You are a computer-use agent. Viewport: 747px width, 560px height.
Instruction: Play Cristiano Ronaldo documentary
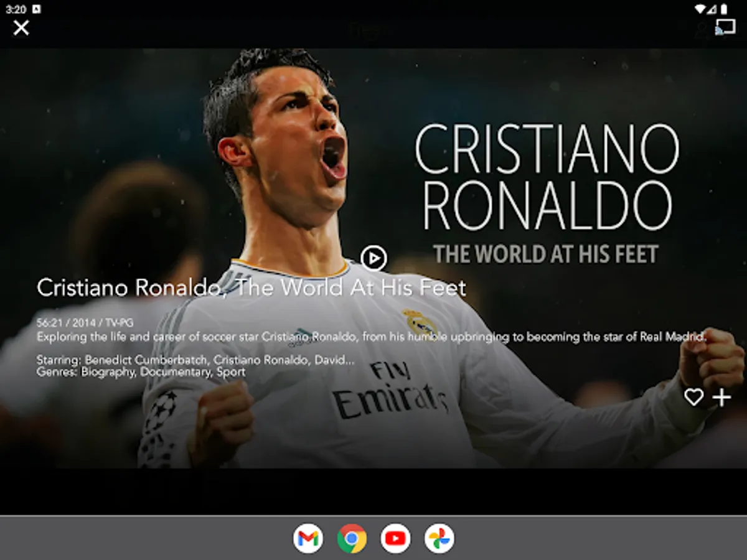pyautogui.click(x=374, y=258)
